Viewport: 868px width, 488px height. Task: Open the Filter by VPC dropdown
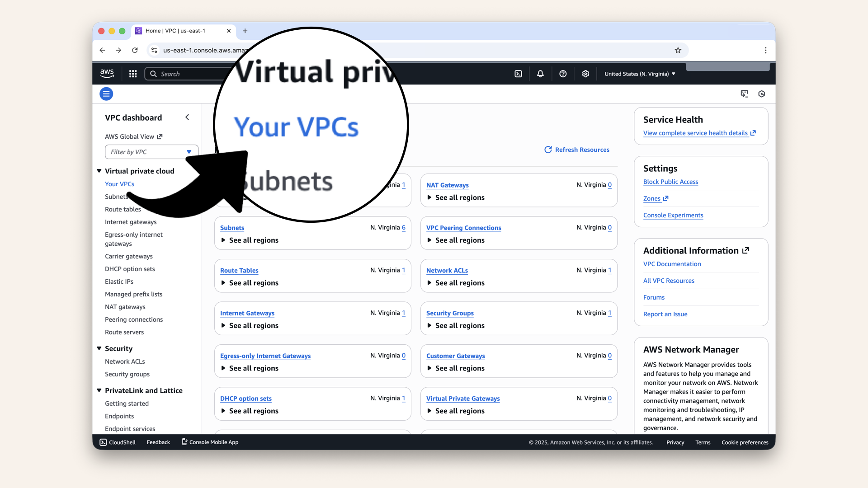tap(189, 152)
